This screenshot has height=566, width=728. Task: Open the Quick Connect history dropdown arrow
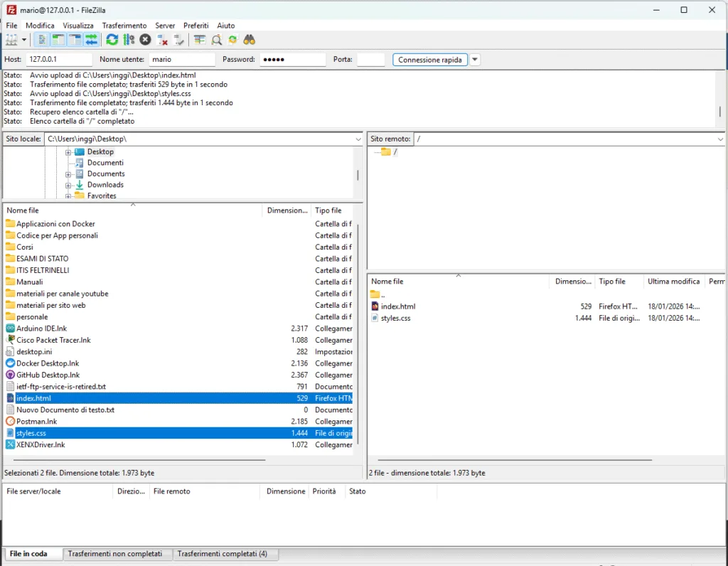tap(475, 60)
